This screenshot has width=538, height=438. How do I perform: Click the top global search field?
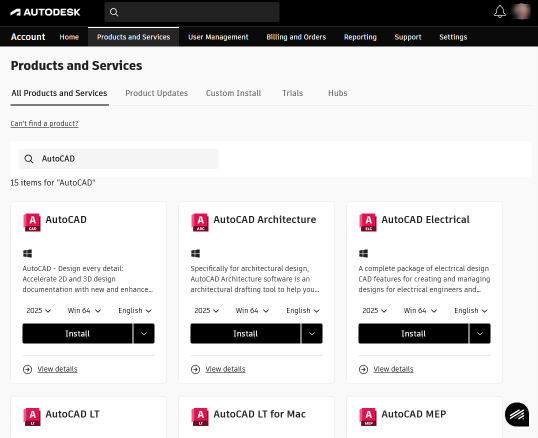point(192,12)
